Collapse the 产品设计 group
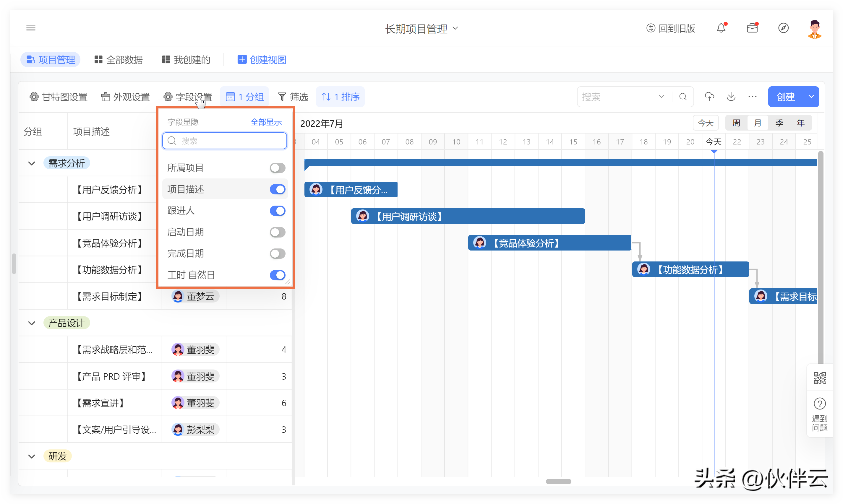 [x=32, y=323]
